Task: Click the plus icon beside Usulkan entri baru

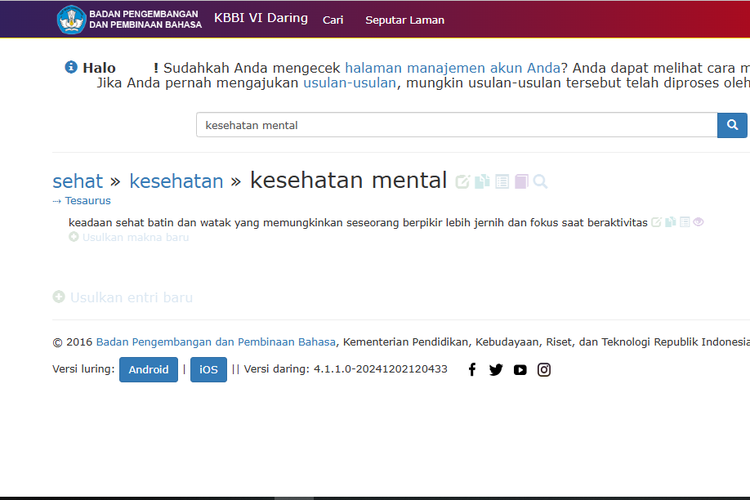Action: coord(59,297)
